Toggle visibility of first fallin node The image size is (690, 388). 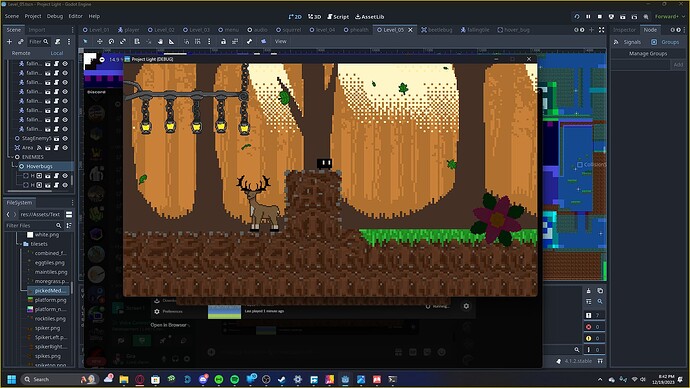click(65, 63)
